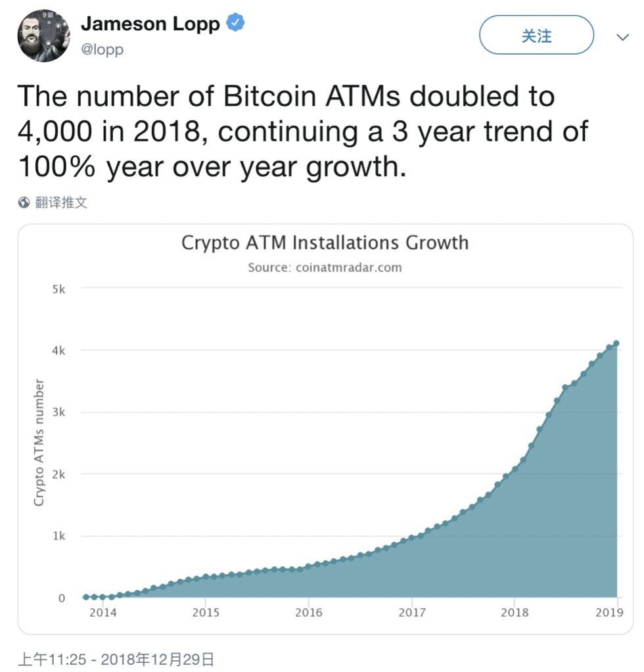Click the tweet text about Bitcoin ATMs
This screenshot has height=672, width=644.
point(302,132)
